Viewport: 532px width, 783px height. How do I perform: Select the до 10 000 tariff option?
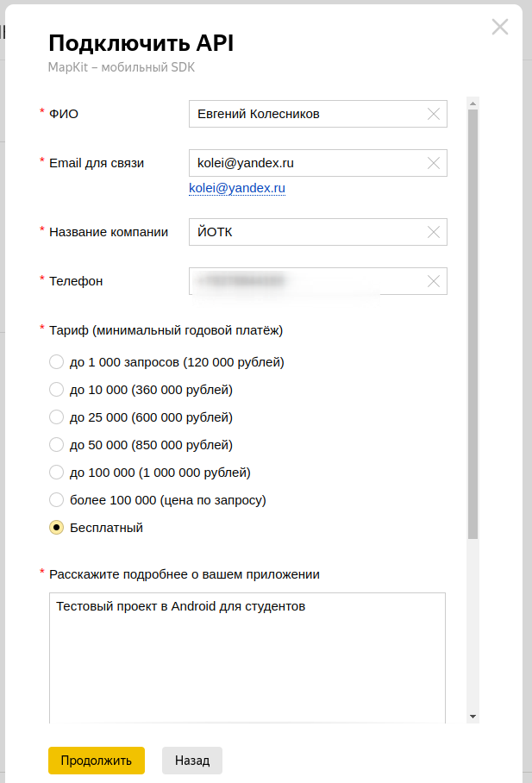(57, 390)
